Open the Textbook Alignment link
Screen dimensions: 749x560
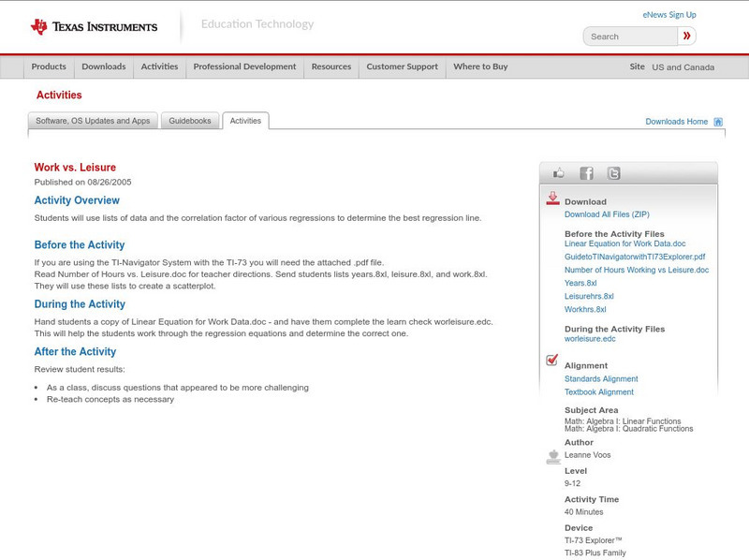(599, 392)
